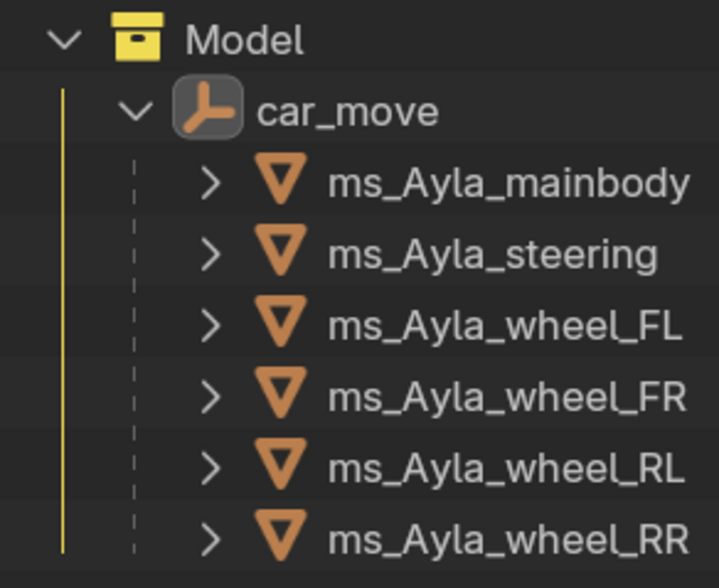The width and height of the screenshot is (719, 588).
Task: Expand the ms_Ayla_steering object
Action: click(211, 255)
